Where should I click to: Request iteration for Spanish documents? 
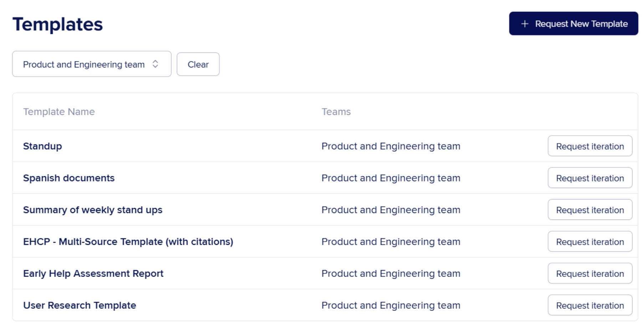click(x=590, y=178)
